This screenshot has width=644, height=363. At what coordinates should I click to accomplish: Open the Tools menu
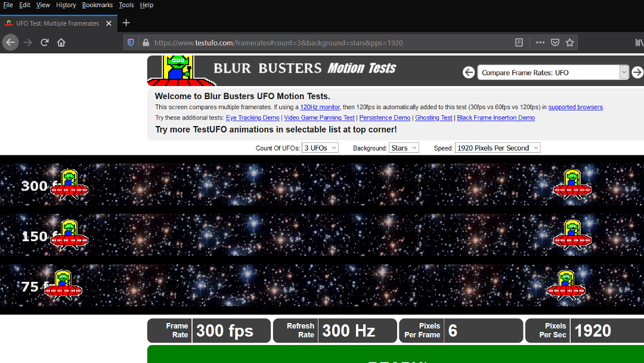coord(126,5)
